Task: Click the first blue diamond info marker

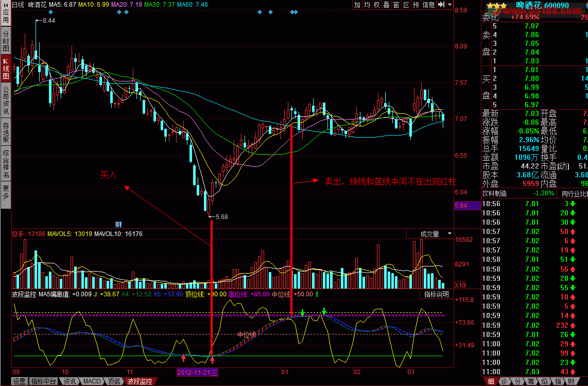Action: click(50, 12)
